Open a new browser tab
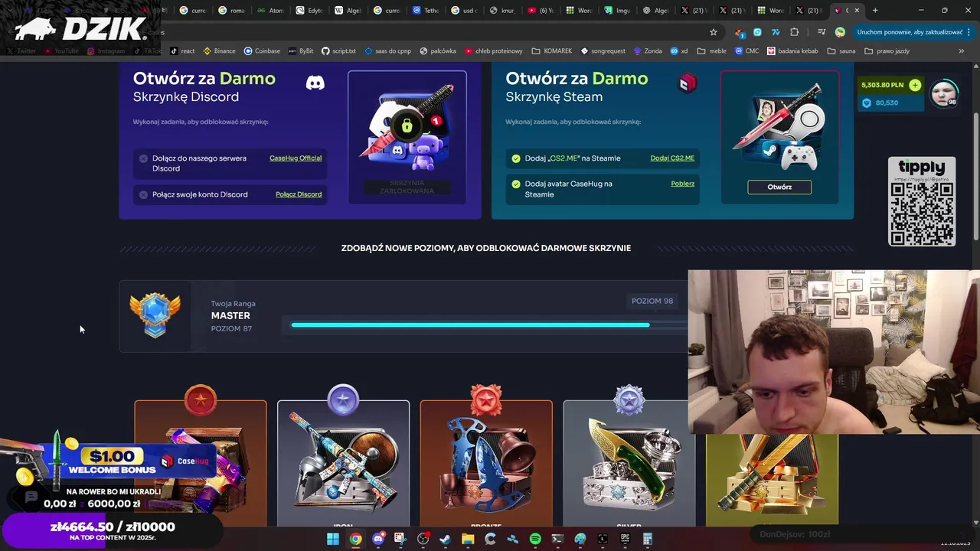Screen dimensions: 980x551 tap(875, 10)
